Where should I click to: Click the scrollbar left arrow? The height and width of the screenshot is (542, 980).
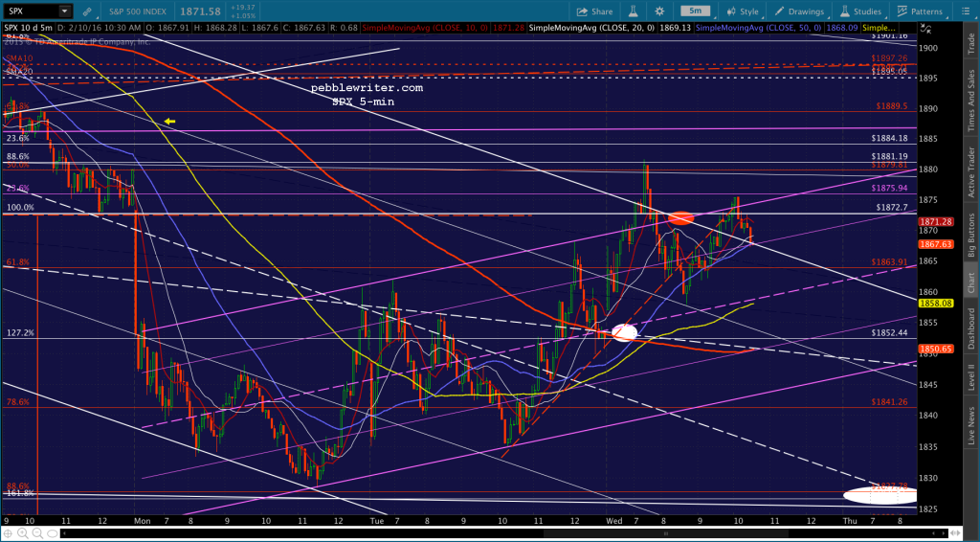click(x=65, y=533)
